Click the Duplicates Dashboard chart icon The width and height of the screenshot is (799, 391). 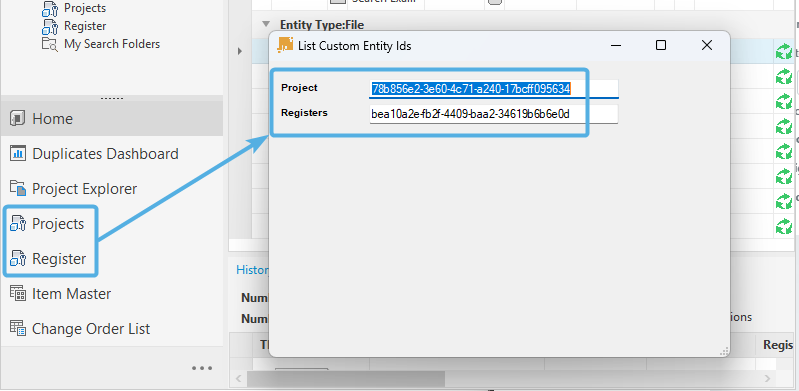point(17,153)
